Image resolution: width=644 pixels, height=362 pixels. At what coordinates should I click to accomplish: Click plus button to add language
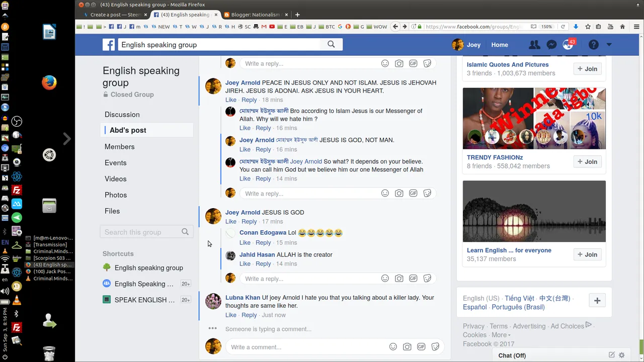pyautogui.click(x=597, y=301)
